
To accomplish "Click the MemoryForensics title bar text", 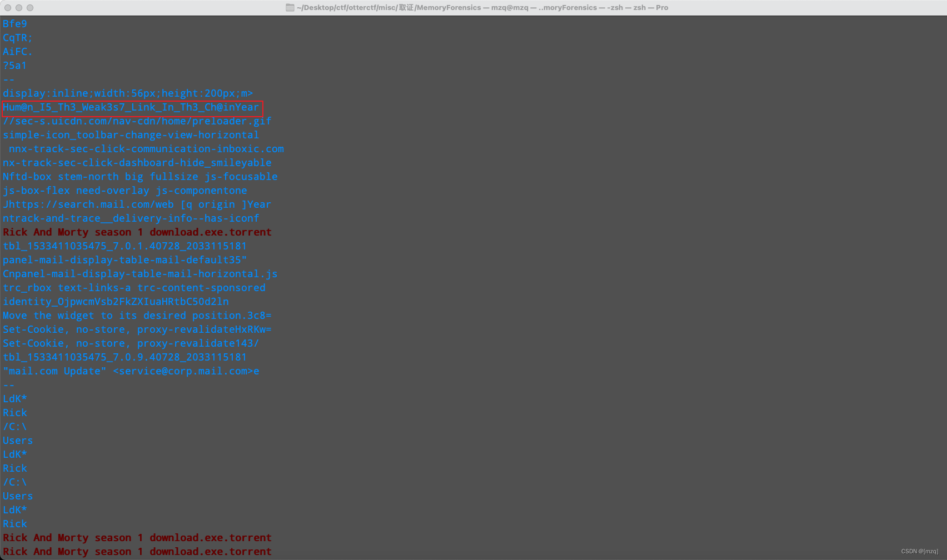I will 451,7.
